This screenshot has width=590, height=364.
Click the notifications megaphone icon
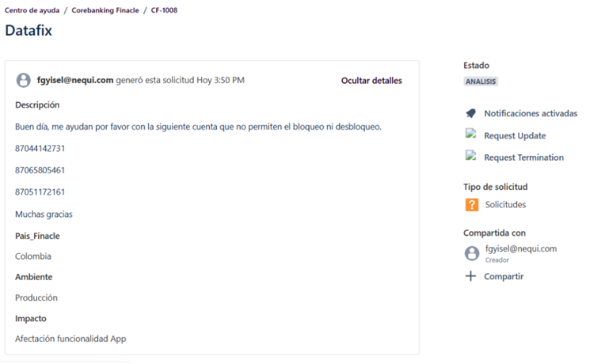pyautogui.click(x=471, y=113)
